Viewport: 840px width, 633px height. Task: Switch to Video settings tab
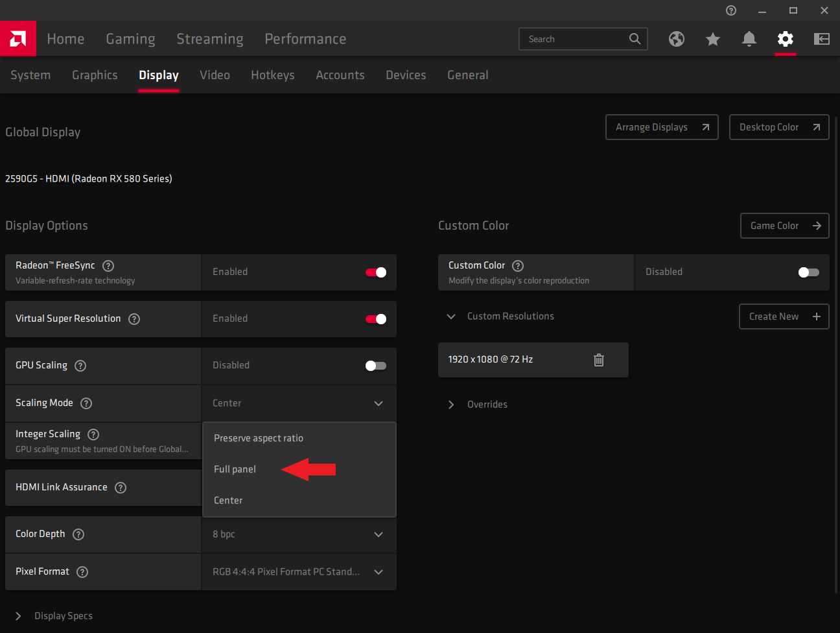tap(215, 75)
